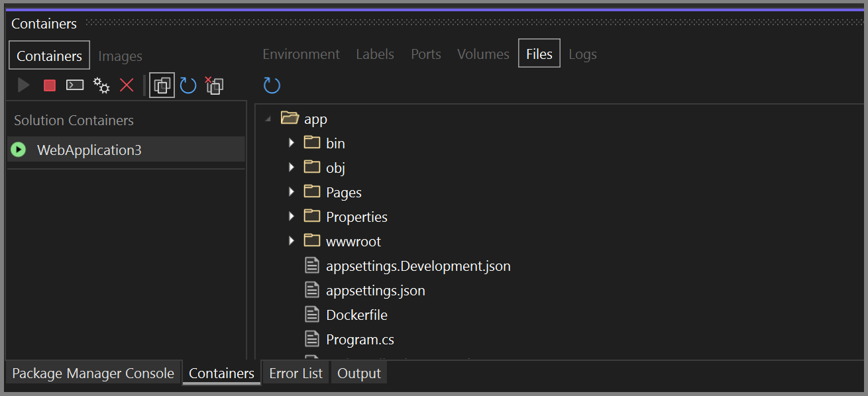Open the Logs tab
The image size is (868, 396).
(582, 54)
